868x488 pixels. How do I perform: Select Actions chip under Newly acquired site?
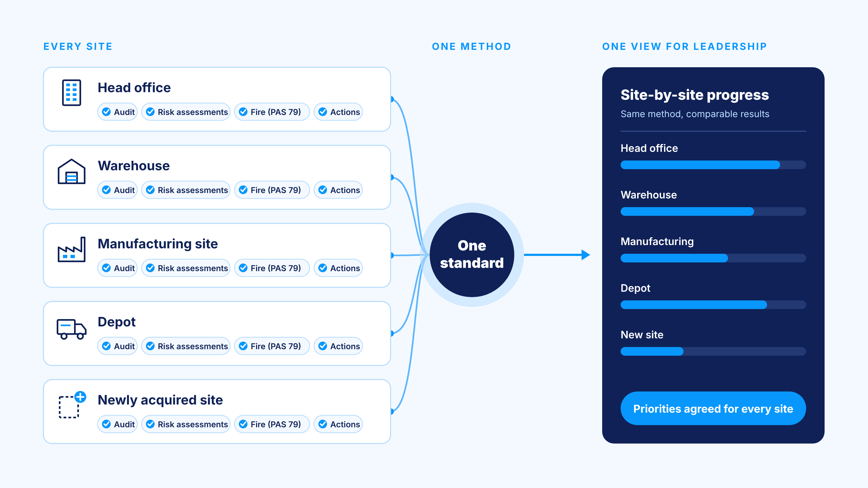pyautogui.click(x=338, y=424)
